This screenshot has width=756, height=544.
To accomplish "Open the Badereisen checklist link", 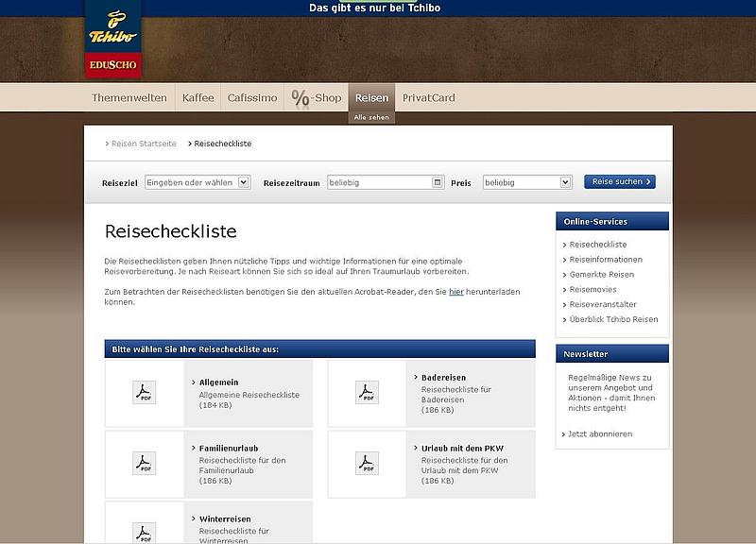I will point(443,377).
